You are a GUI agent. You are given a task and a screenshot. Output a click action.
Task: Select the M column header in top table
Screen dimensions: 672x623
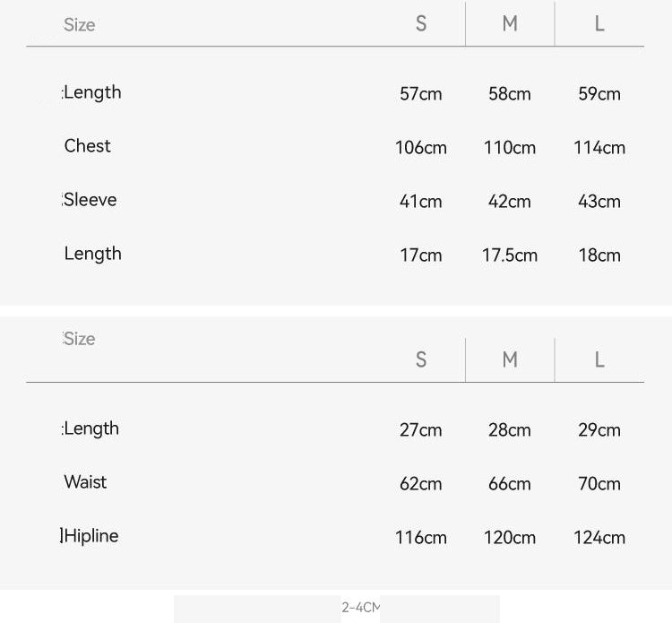510,23
